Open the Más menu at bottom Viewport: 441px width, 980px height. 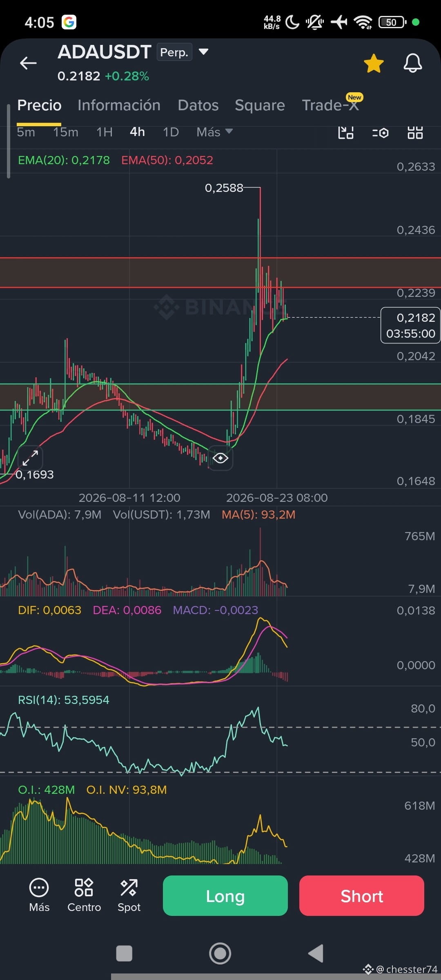click(39, 895)
